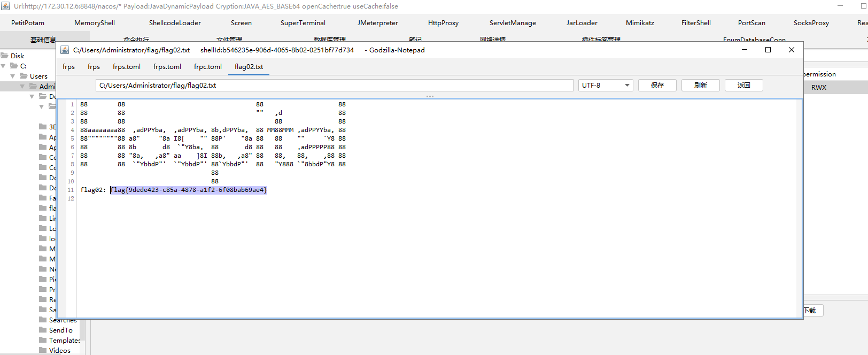
Task: Click the SendTo folder icon
Action: (x=43, y=330)
